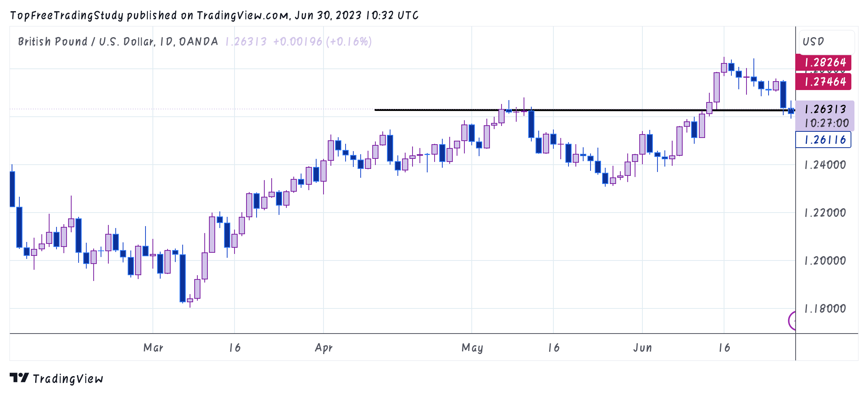Viewport: 868px width, 395px height.
Task: Click the Apr label on time axis
Action: click(x=324, y=348)
